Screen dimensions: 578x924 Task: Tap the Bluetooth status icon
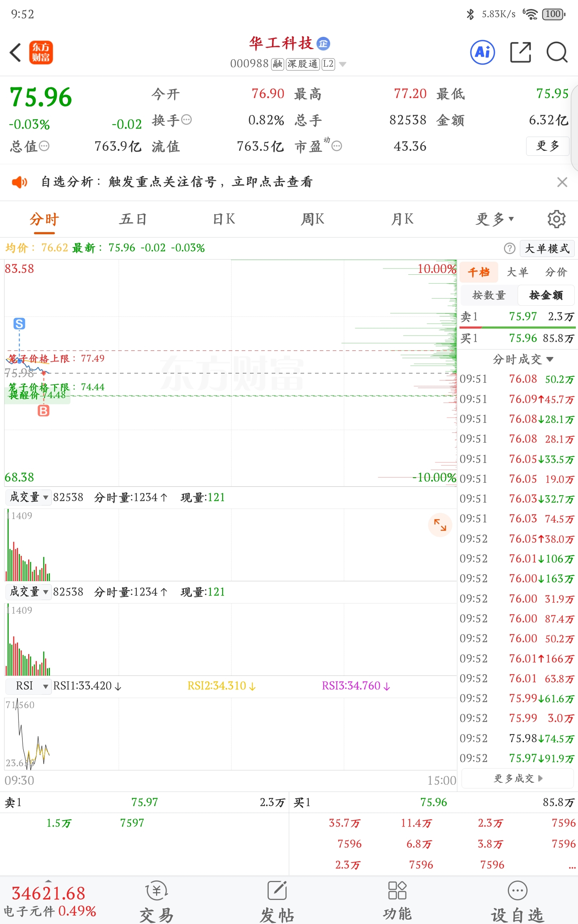[x=470, y=14]
